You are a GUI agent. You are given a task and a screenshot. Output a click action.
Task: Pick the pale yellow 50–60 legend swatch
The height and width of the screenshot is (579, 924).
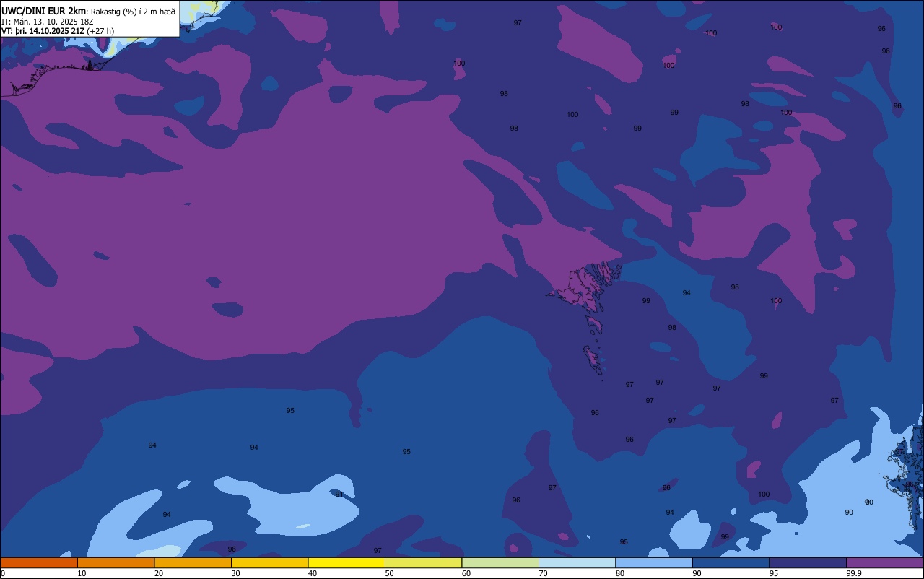423,562
